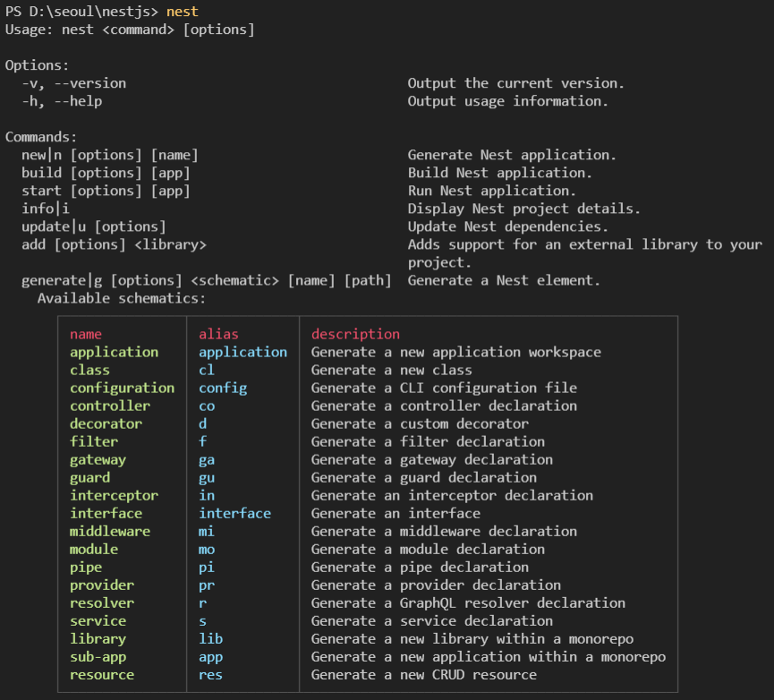
Task: Click the 'app' alias
Action: point(211,659)
